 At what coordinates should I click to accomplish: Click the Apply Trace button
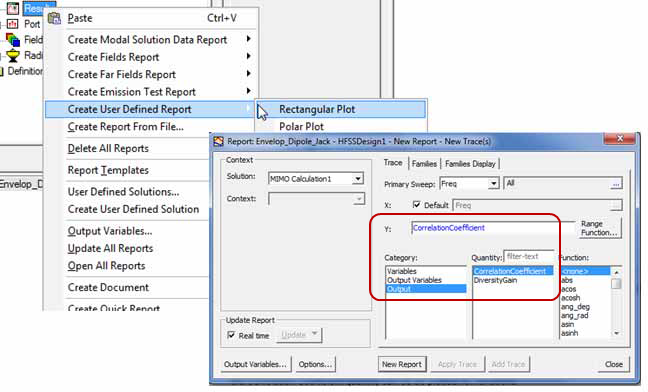[457, 364]
